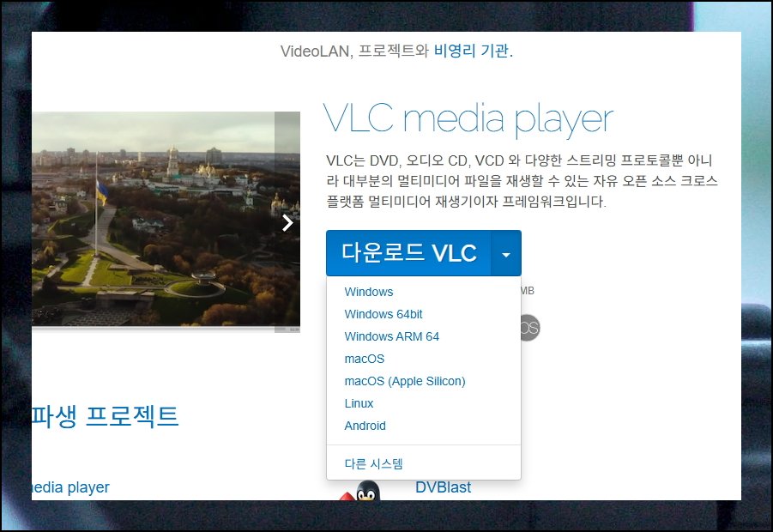Choose Android from download menu
Image resolution: width=773 pixels, height=532 pixels.
click(365, 426)
